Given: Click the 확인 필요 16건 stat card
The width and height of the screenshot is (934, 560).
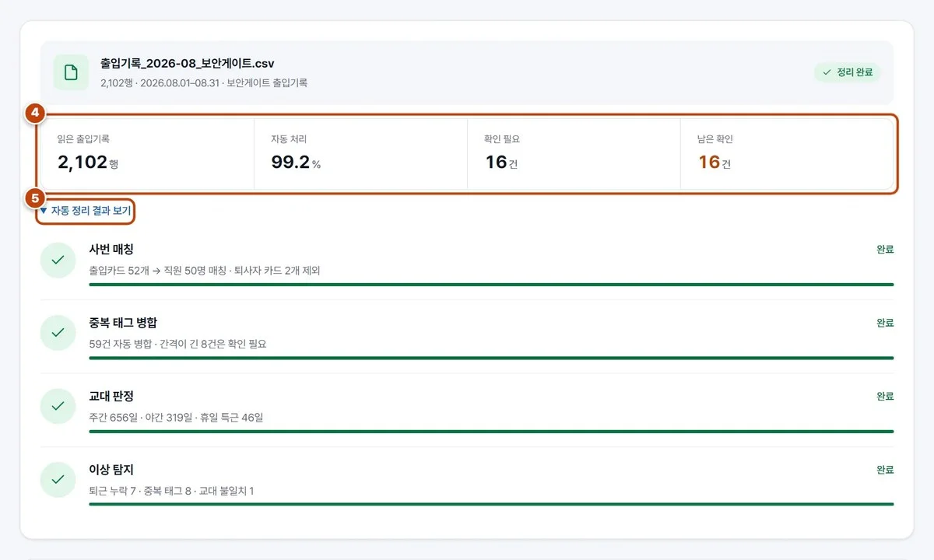Looking at the screenshot, I should pos(574,153).
